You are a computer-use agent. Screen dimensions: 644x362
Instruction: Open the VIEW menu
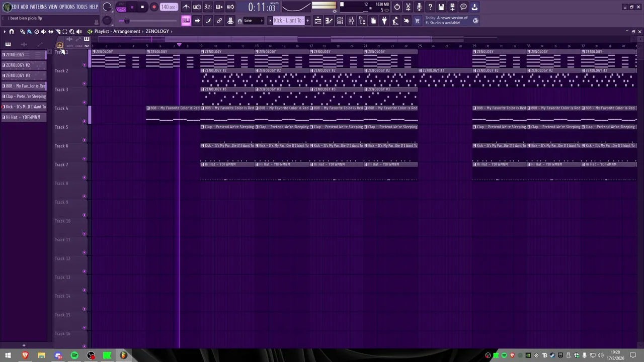[x=53, y=7]
